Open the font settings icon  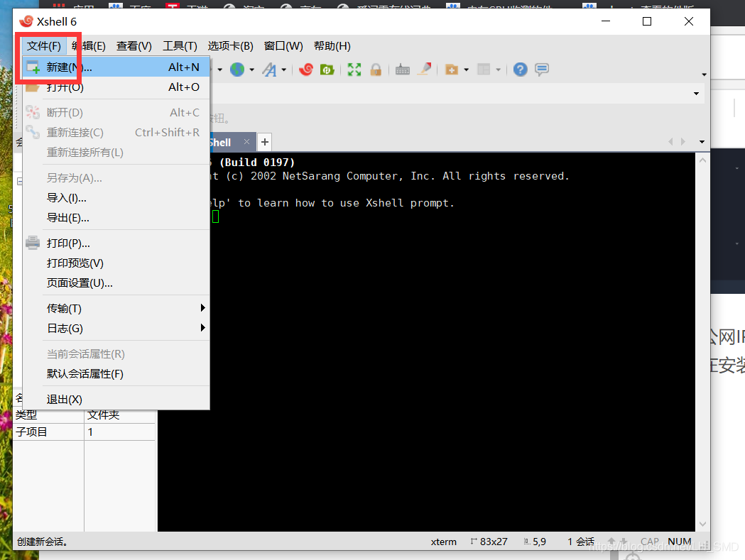coord(269,70)
